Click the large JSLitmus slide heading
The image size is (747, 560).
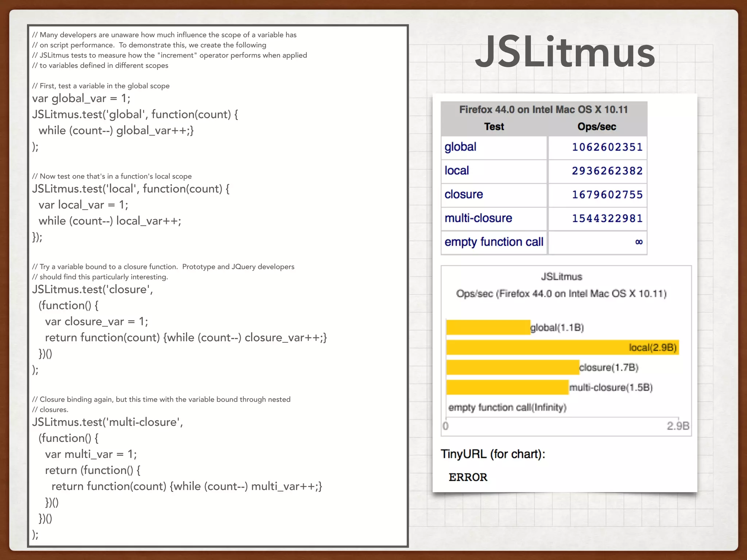pos(565,52)
